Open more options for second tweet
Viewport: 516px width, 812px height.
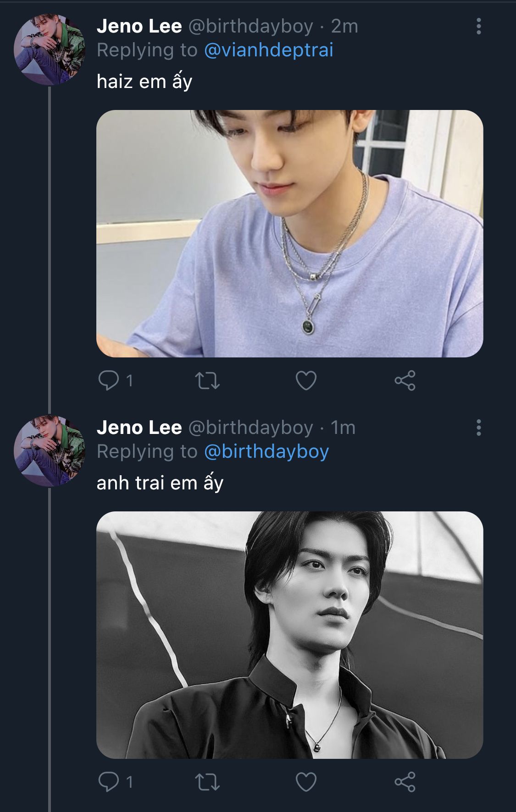(478, 428)
